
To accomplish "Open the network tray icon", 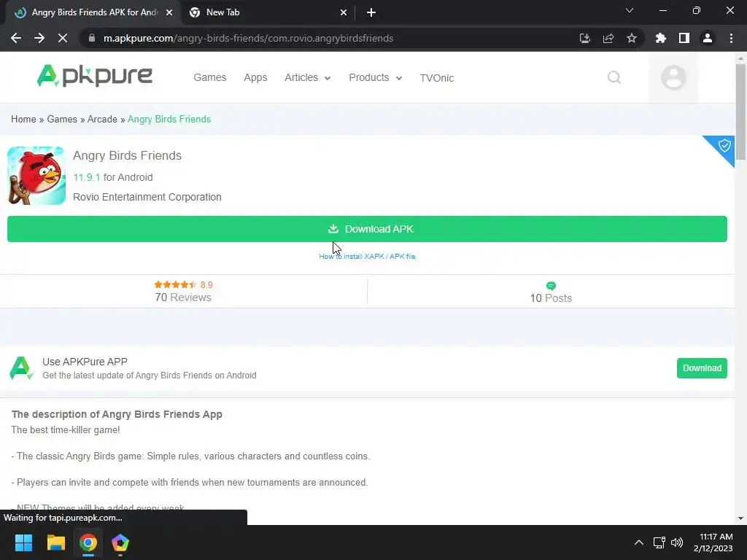I will pos(659,542).
